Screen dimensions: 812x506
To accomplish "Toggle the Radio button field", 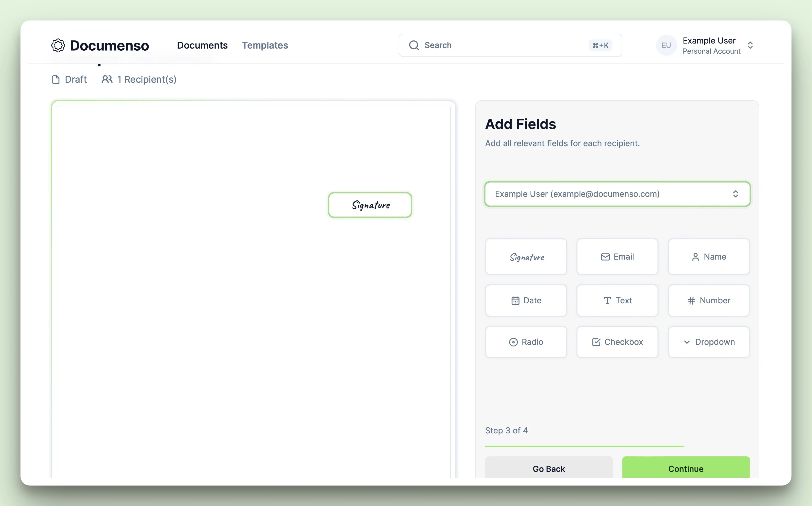I will (526, 342).
